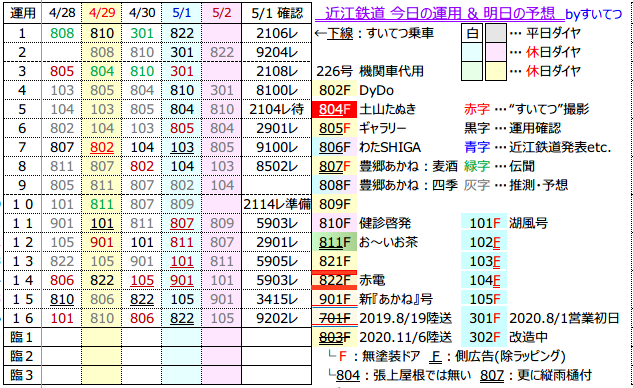
Task: Select the 運用 column header cell
Action: 23,13
